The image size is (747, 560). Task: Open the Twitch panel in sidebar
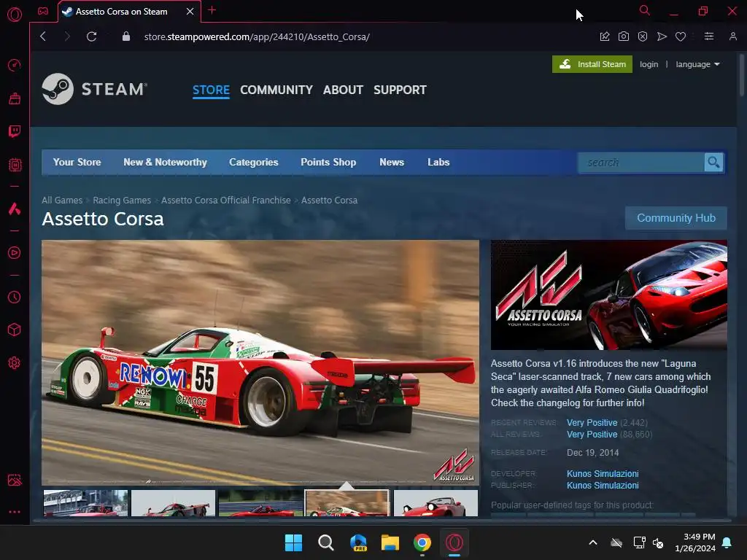tap(15, 131)
